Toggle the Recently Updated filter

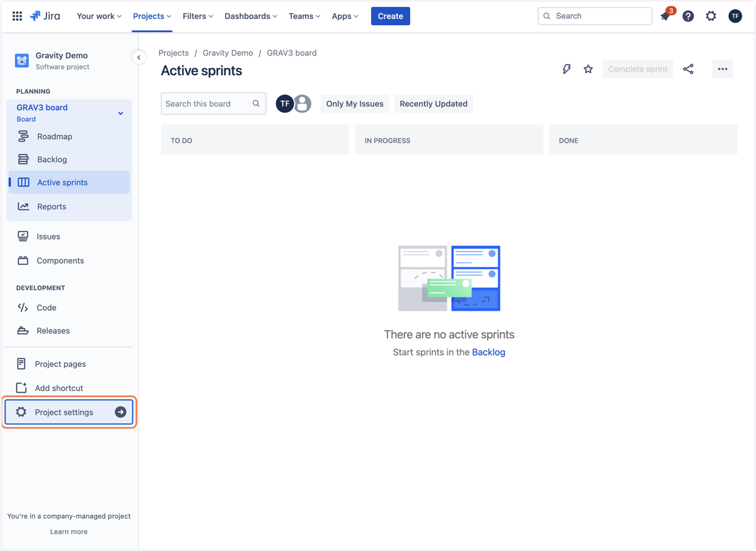click(433, 103)
